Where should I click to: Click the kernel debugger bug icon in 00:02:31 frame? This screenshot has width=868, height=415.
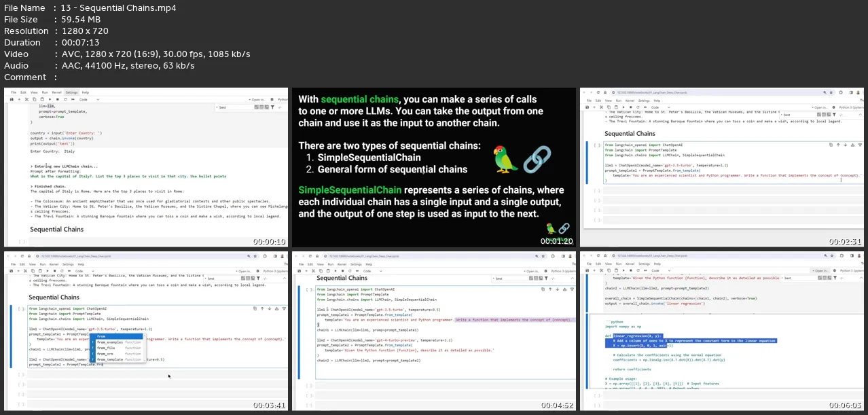(833, 107)
